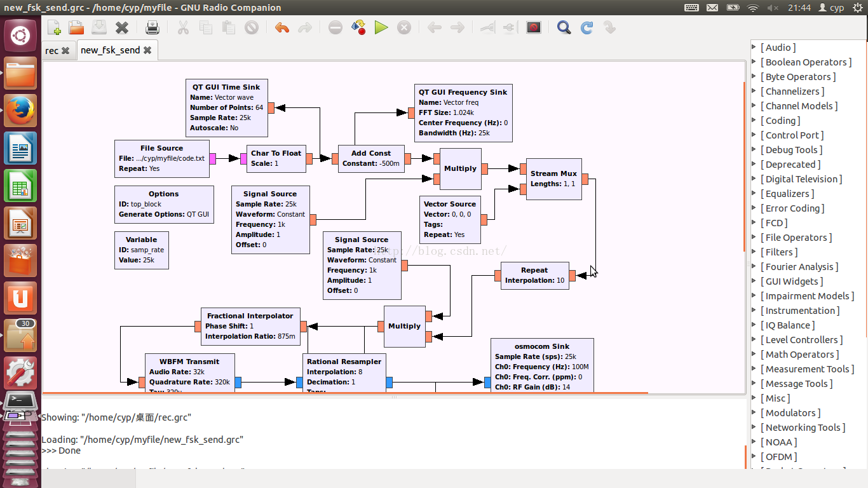Disable the selected block
868x488 pixels.
pos(510,27)
